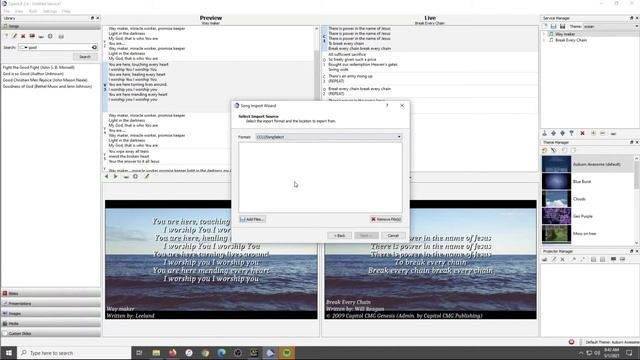Click the Preview song icon in Library toolbar
This screenshot has width=640, height=360.
click(32, 36)
